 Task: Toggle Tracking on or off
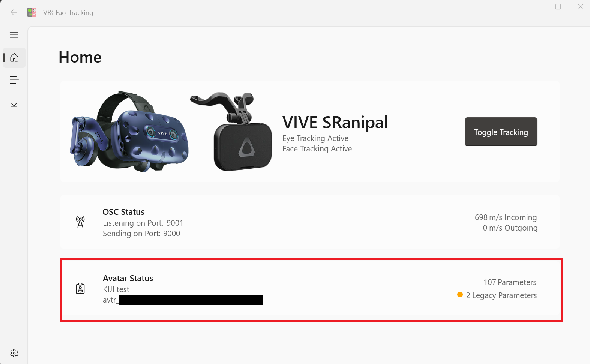click(501, 132)
